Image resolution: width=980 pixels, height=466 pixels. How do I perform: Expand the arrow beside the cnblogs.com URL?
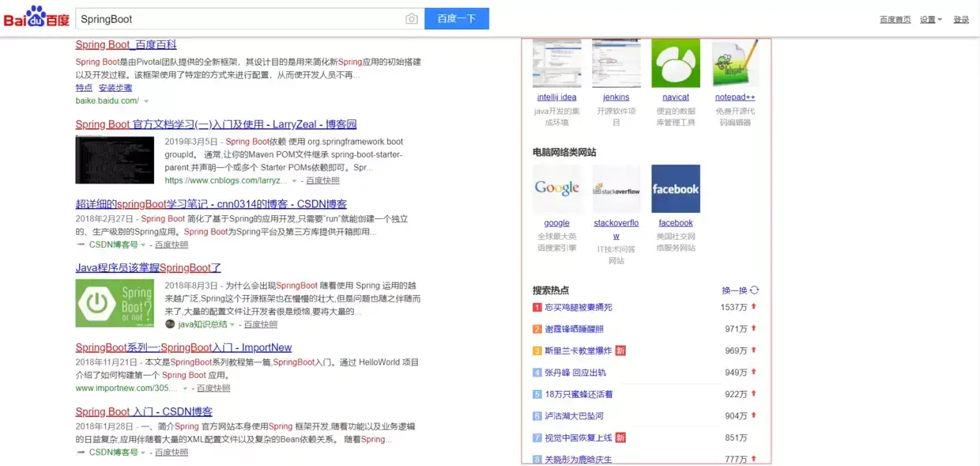294,181
